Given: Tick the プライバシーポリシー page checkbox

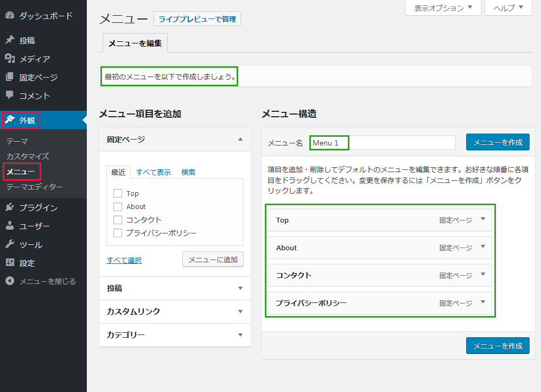Looking at the screenshot, I should pyautogui.click(x=118, y=233).
